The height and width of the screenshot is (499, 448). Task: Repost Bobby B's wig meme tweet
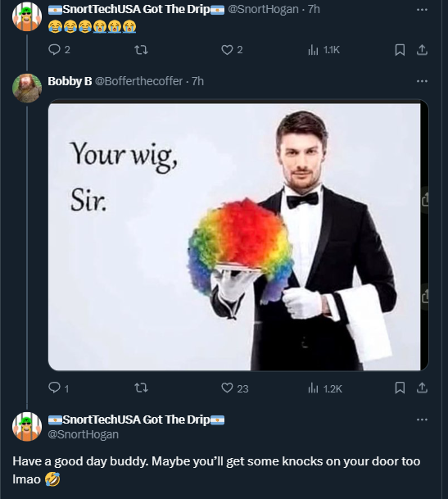[141, 388]
